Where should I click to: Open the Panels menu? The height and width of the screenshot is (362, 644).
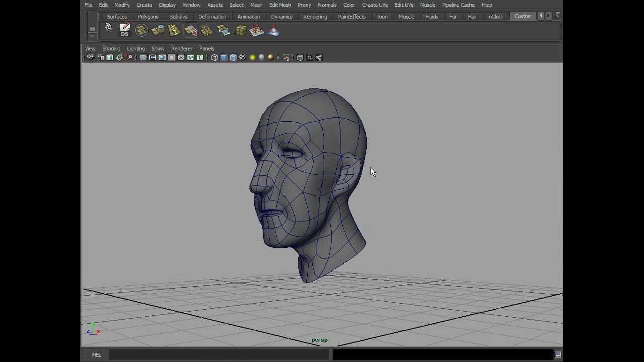207,49
